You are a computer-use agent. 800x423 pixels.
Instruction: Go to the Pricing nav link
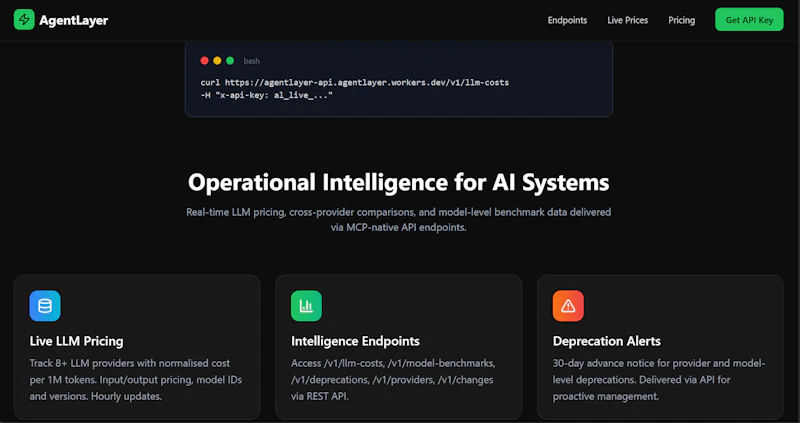point(682,20)
